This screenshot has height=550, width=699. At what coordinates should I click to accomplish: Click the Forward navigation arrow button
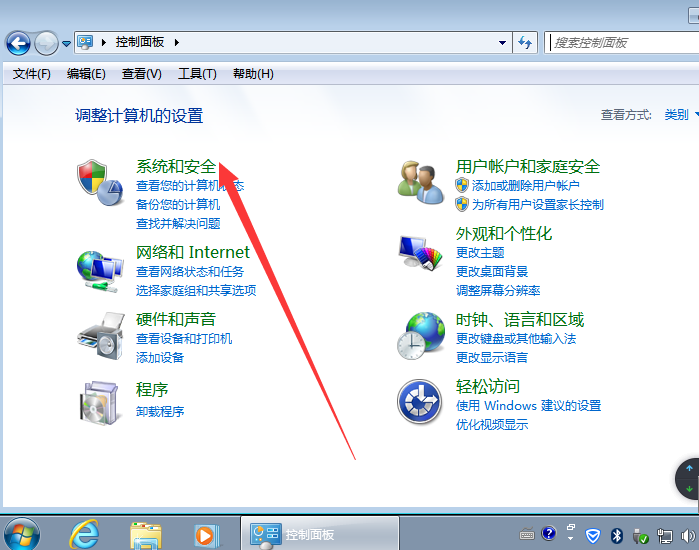[x=46, y=43]
